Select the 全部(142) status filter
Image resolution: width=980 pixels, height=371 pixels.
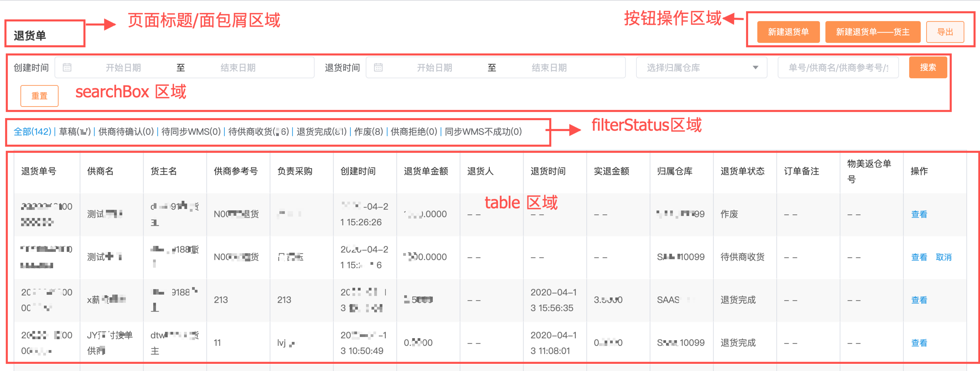pos(32,132)
